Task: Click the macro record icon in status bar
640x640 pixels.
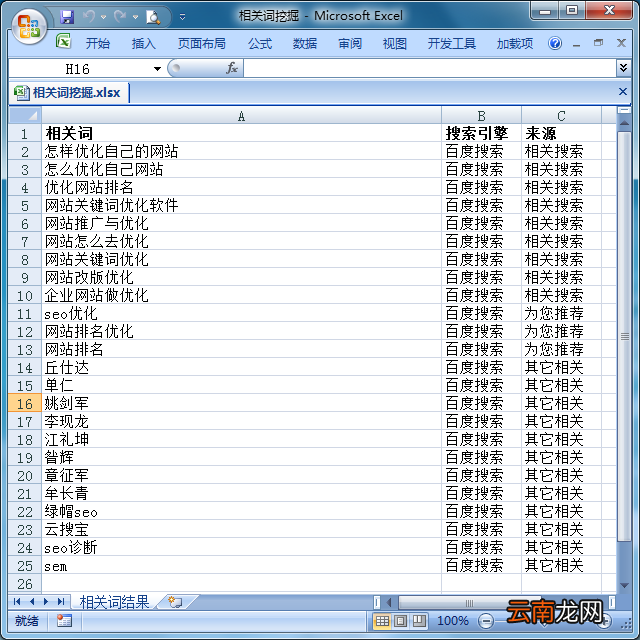Action: tap(64, 621)
